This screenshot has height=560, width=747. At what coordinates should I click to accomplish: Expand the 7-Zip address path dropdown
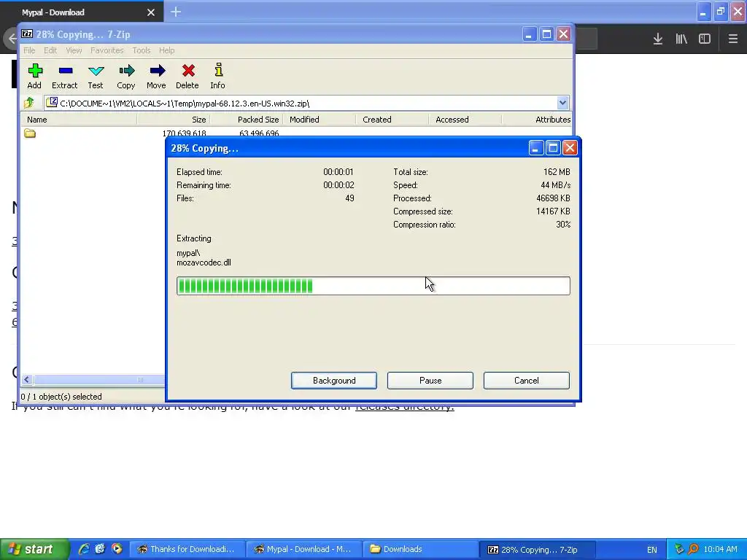(562, 103)
